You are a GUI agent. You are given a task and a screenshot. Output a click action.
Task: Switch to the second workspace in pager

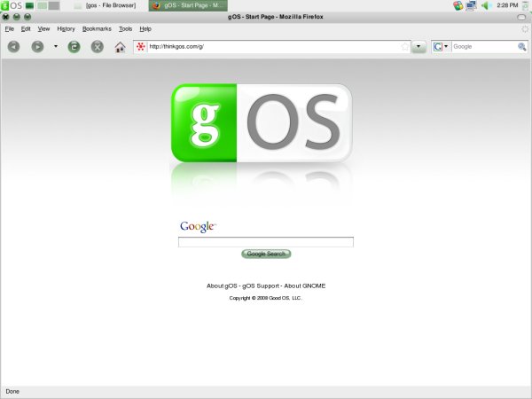tap(54, 5)
